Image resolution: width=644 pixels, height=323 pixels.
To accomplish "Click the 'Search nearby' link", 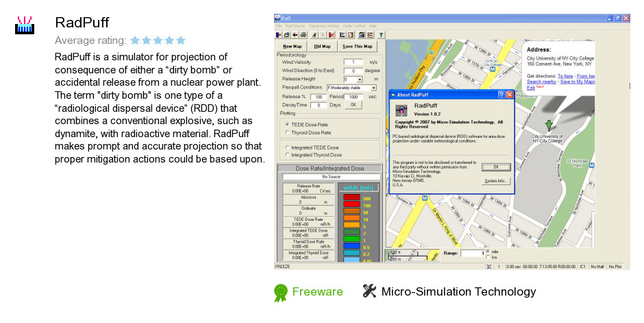I will (x=541, y=82).
